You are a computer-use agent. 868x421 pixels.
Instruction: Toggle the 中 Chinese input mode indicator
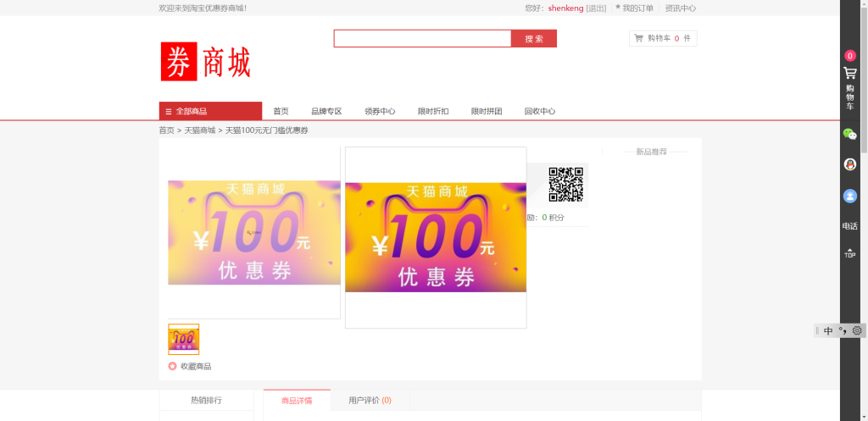coord(828,331)
